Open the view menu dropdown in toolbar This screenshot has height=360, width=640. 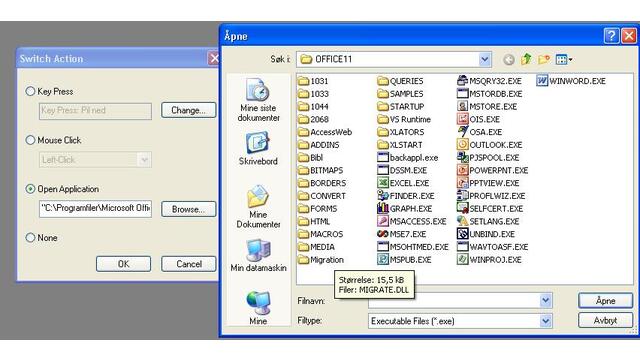click(564, 60)
